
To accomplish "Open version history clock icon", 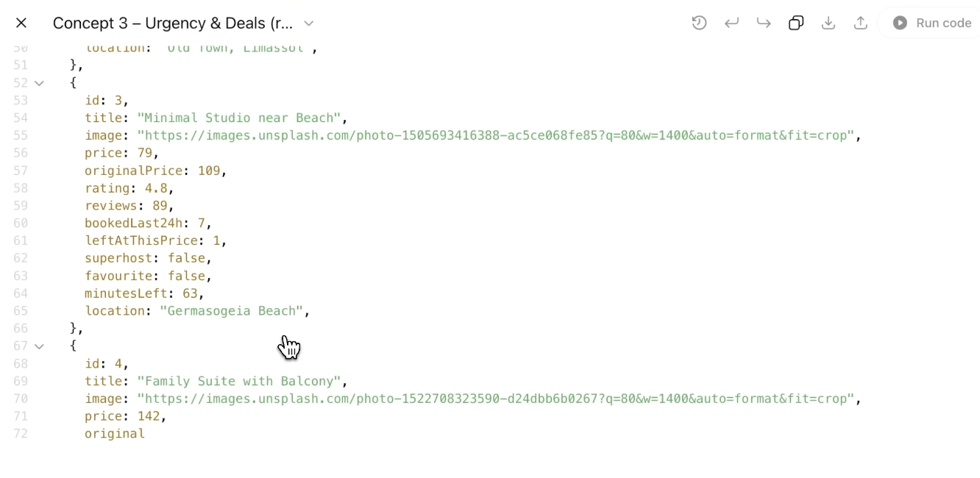I will tap(699, 23).
